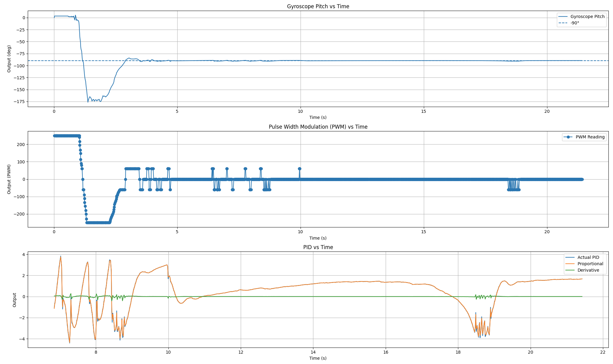The width and height of the screenshot is (613, 364).
Task: Select the 'PWM Reading' legend entry
Action: [x=584, y=137]
